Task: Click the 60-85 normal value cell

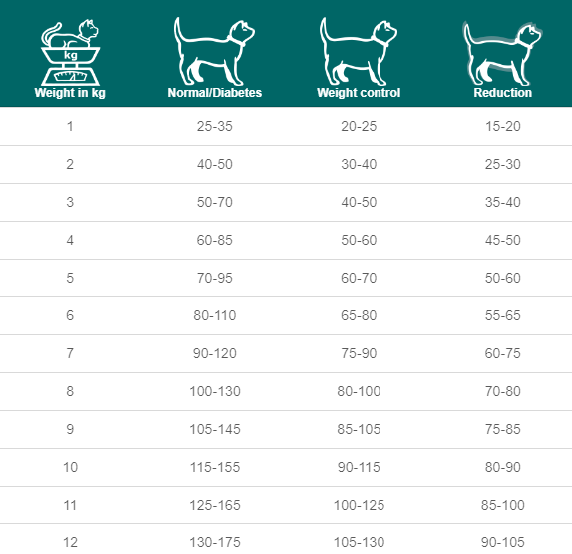Action: [214, 240]
